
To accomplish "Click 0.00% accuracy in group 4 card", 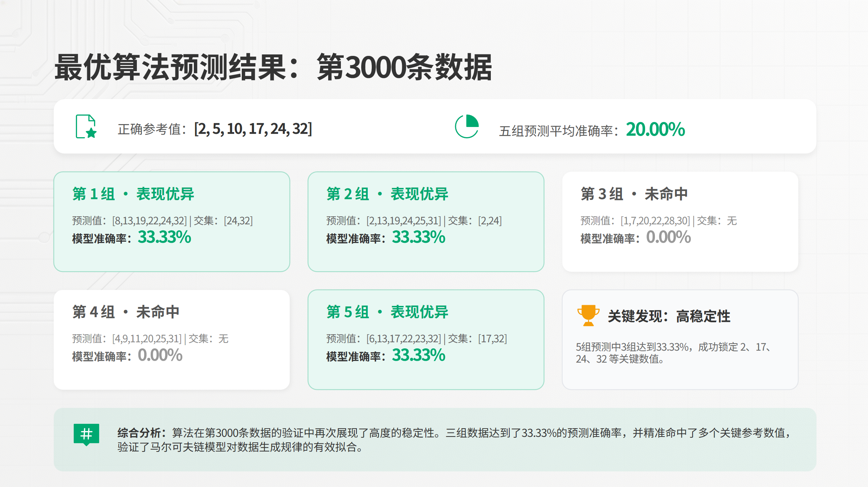I will (x=160, y=355).
